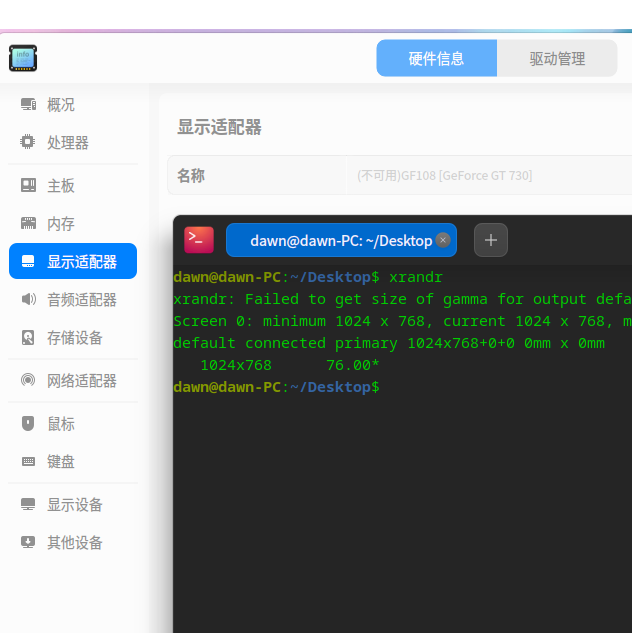Open 鼠标 label in the sidebar
Screen dimensions: 632x633
coord(61,424)
